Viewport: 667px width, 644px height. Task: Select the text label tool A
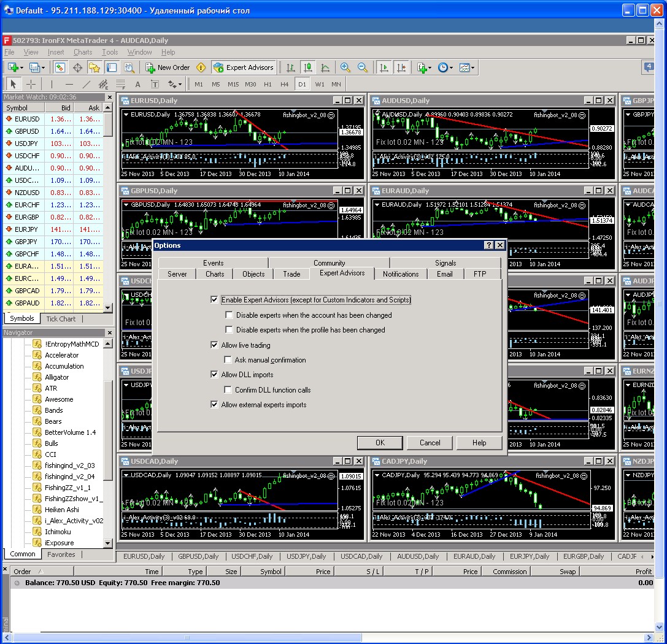(137, 84)
